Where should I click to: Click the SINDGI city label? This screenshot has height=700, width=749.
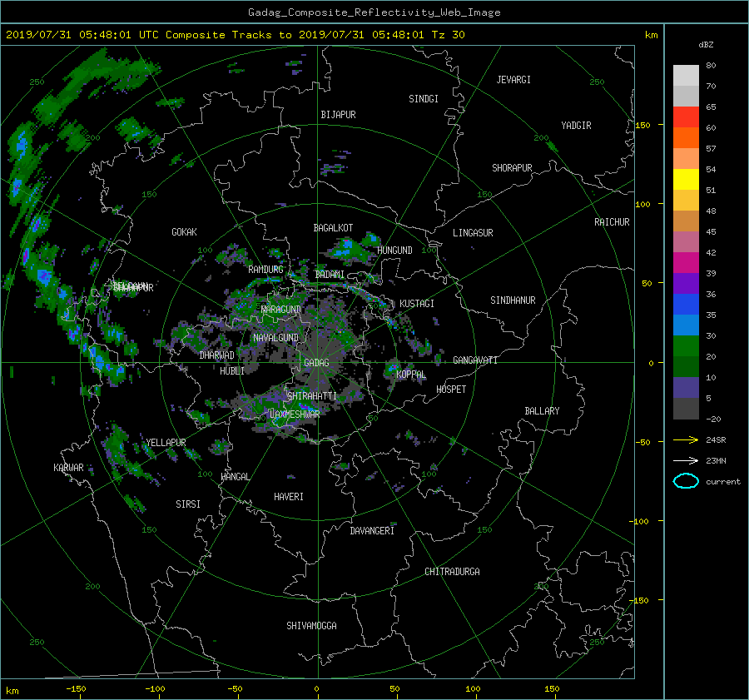coord(424,99)
